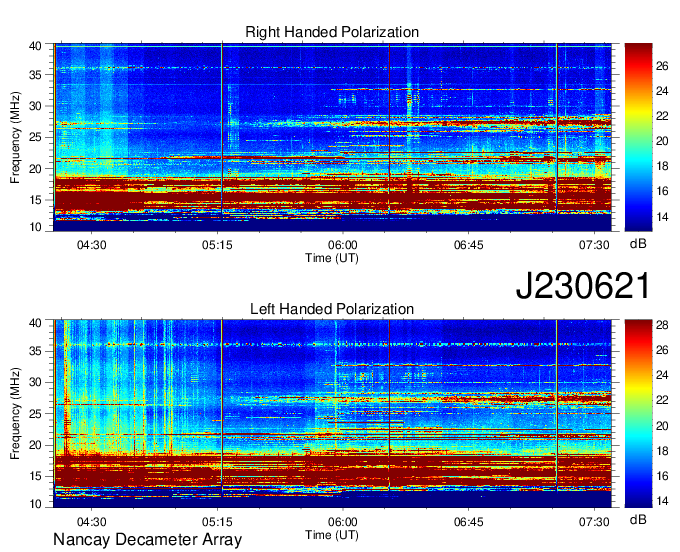Click the 22 value on lower dB scale

tap(662, 400)
